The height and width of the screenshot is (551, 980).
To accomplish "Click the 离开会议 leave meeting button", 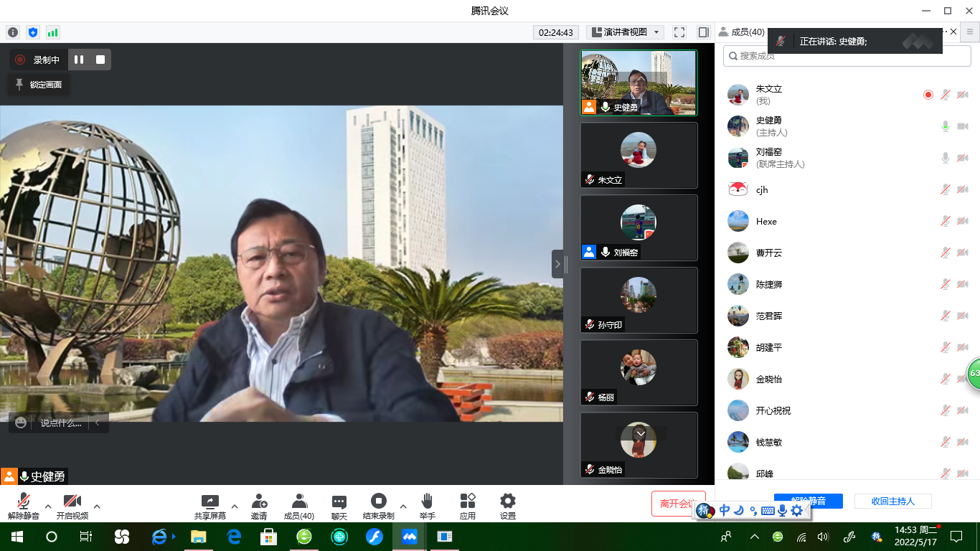I will [x=674, y=504].
